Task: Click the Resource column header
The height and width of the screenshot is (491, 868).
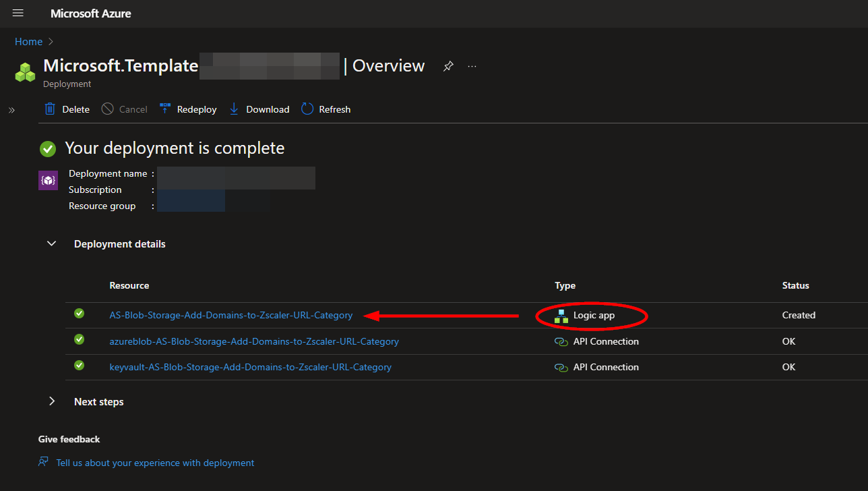Action: click(129, 285)
